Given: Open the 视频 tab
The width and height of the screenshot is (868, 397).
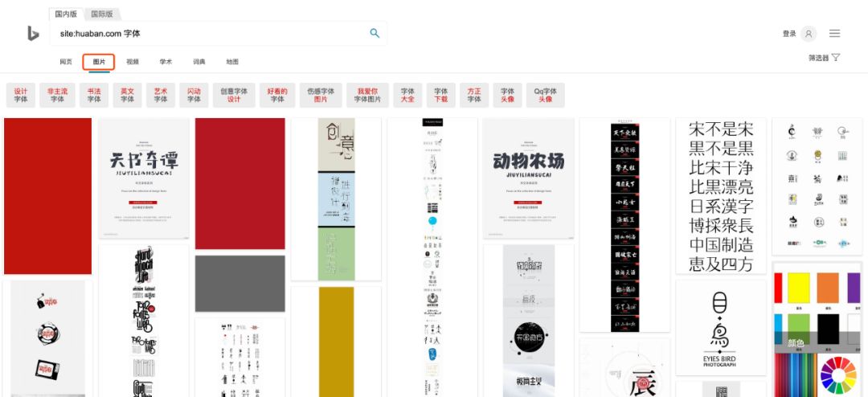Looking at the screenshot, I should pyautogui.click(x=133, y=61).
